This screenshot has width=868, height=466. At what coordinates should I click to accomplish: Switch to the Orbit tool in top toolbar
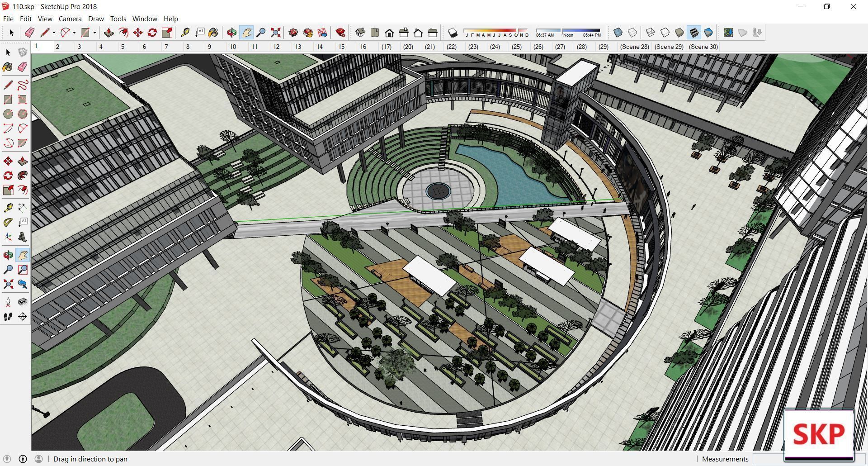point(232,33)
